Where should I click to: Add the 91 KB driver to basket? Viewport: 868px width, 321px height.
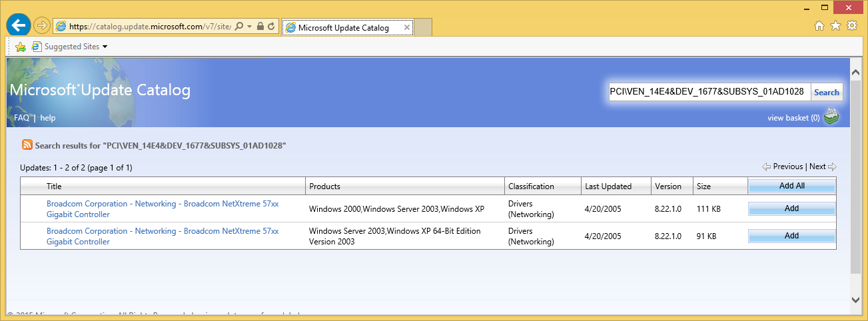(791, 236)
